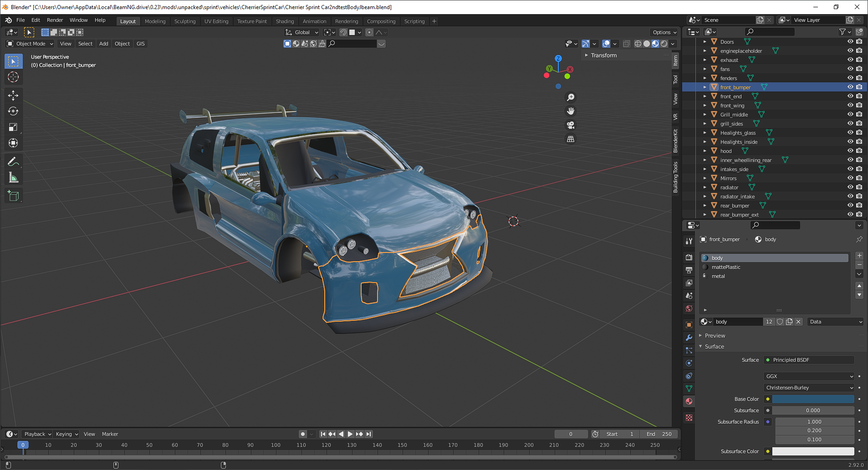Switch to the UV Editing workspace tab
The image size is (868, 470).
tap(216, 21)
